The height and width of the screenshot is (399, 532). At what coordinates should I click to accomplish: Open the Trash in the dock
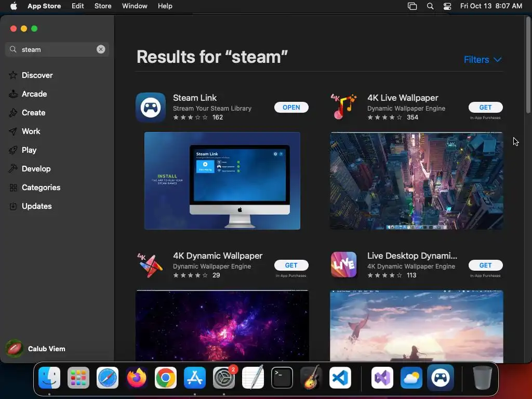pyautogui.click(x=483, y=378)
